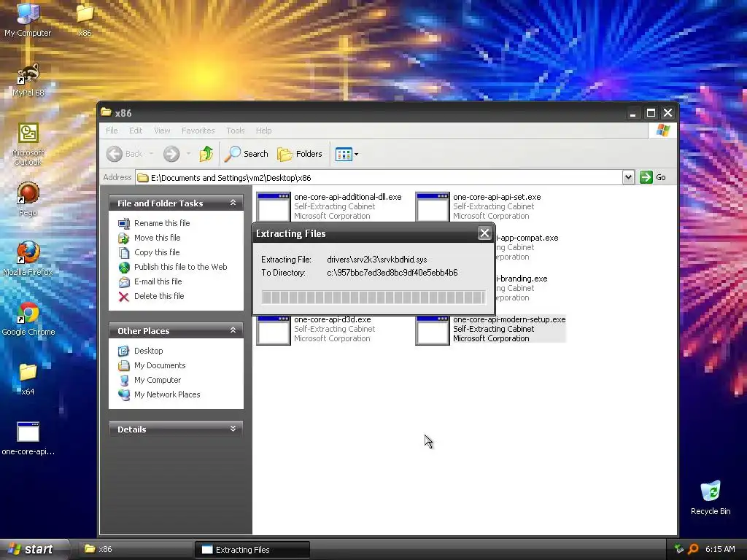Go up one folder level

click(x=206, y=154)
